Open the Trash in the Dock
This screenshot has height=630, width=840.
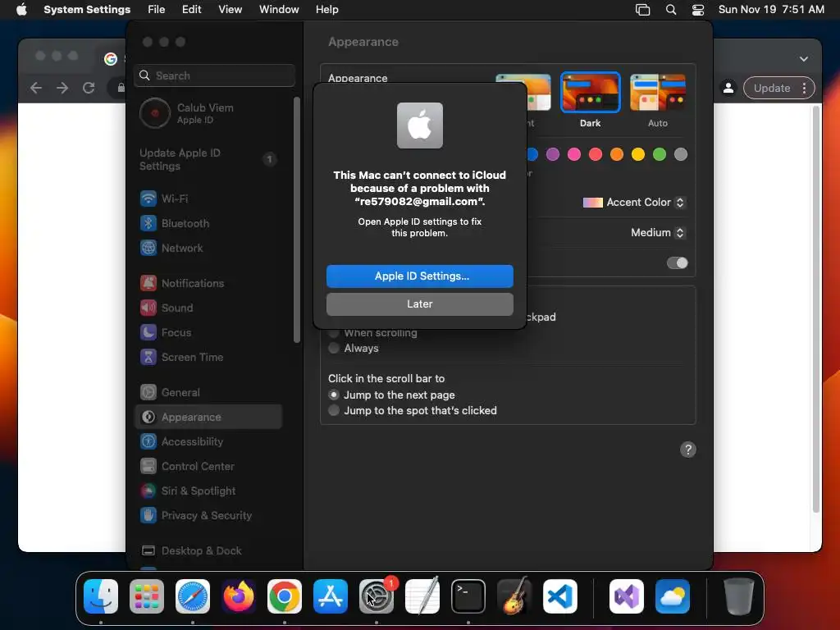click(739, 596)
